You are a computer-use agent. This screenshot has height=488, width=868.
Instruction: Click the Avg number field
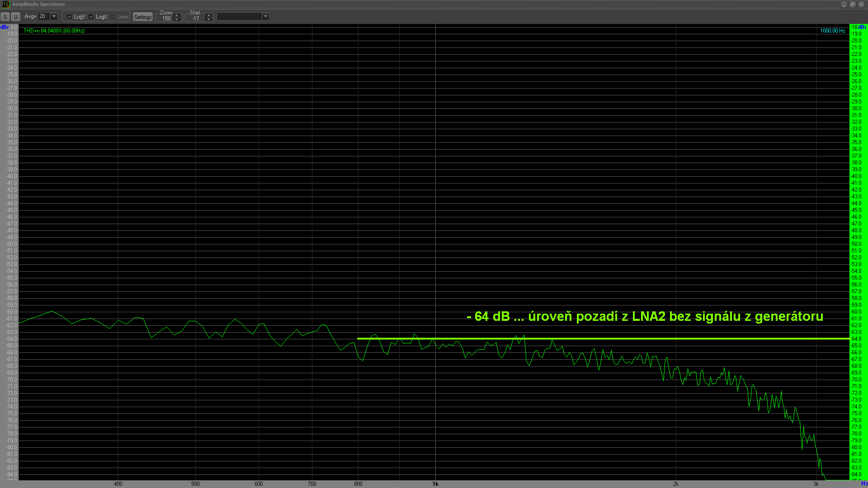point(43,17)
